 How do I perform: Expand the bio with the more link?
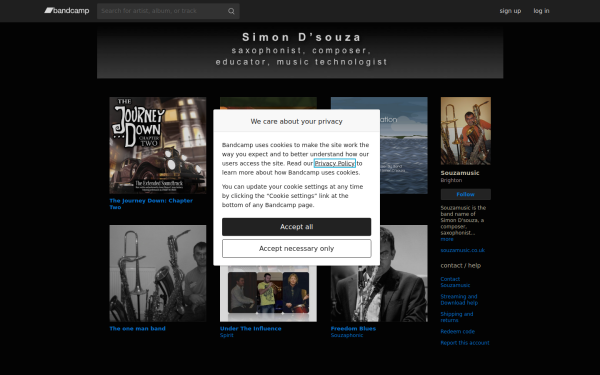[447, 239]
